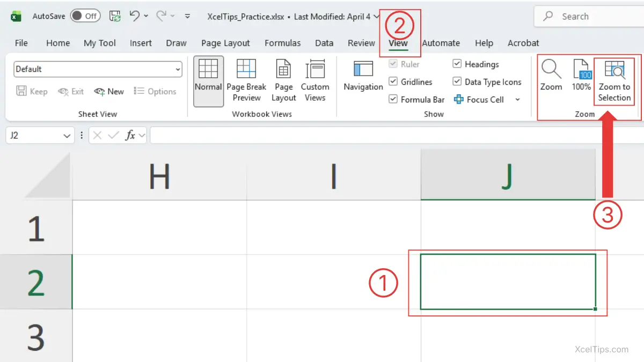Click New sheet view button

coord(109,92)
